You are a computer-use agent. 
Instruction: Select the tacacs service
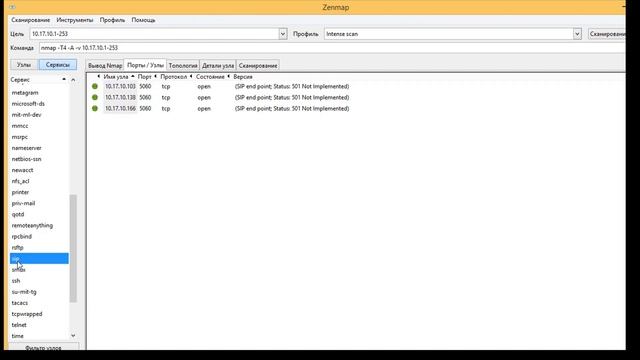(20, 303)
